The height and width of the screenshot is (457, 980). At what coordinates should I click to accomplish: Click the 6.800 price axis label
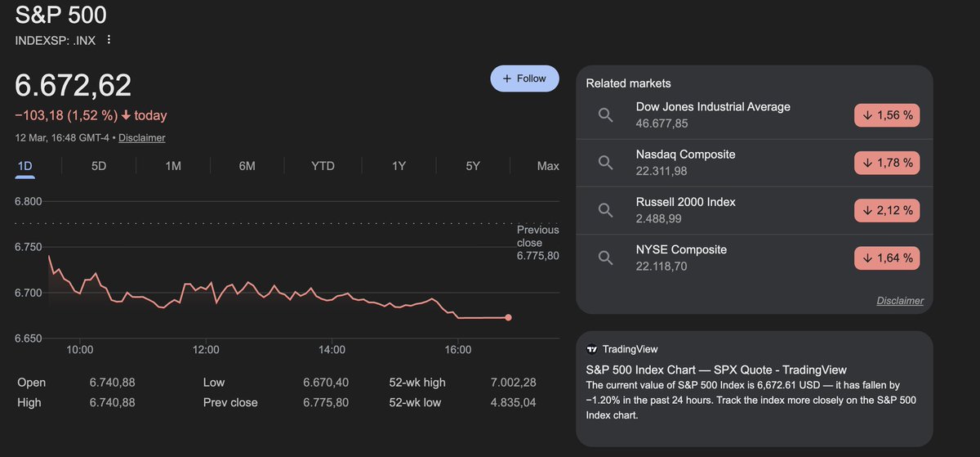[29, 201]
